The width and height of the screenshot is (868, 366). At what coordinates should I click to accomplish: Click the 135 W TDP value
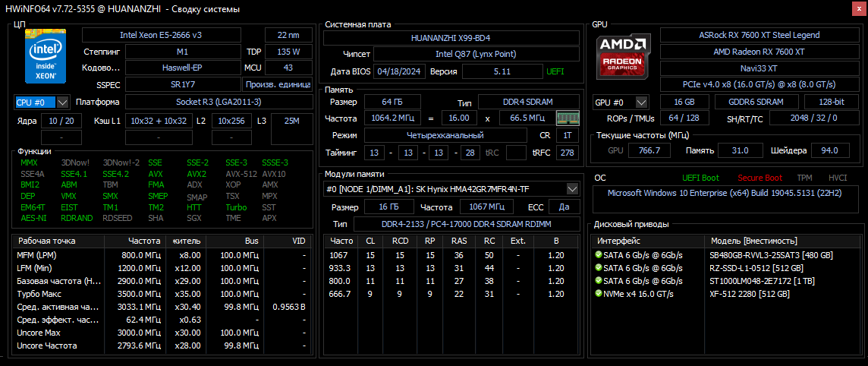click(x=288, y=52)
